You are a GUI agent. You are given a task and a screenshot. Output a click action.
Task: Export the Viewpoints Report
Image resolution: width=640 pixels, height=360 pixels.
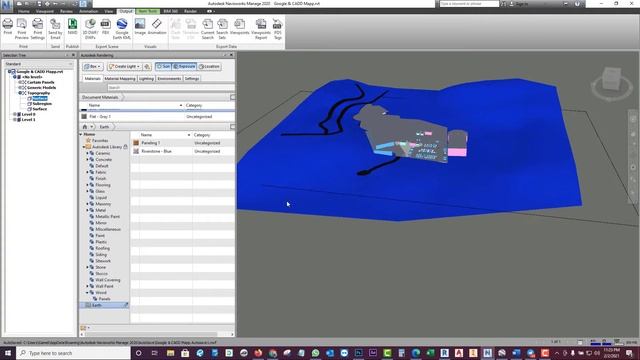click(261, 29)
